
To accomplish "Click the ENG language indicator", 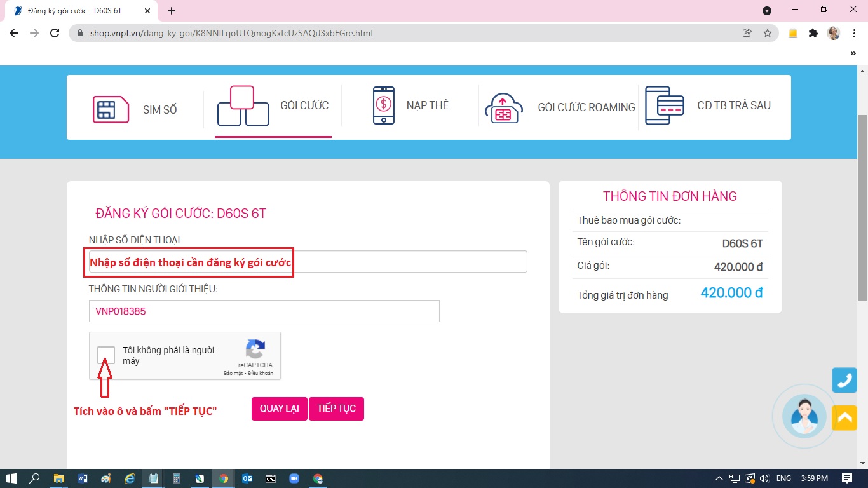I will coord(784,478).
